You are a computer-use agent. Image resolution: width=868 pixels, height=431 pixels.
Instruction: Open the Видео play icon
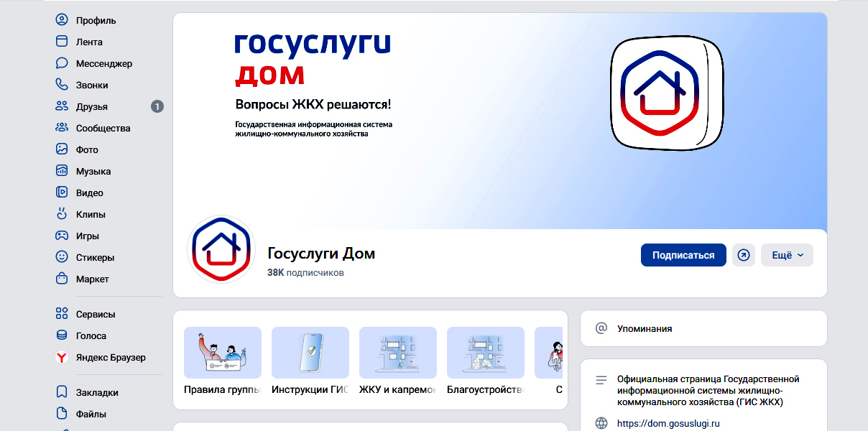pyautogui.click(x=62, y=193)
